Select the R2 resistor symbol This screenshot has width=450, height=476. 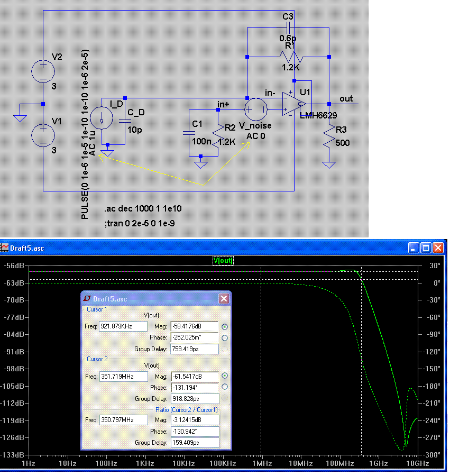point(218,135)
